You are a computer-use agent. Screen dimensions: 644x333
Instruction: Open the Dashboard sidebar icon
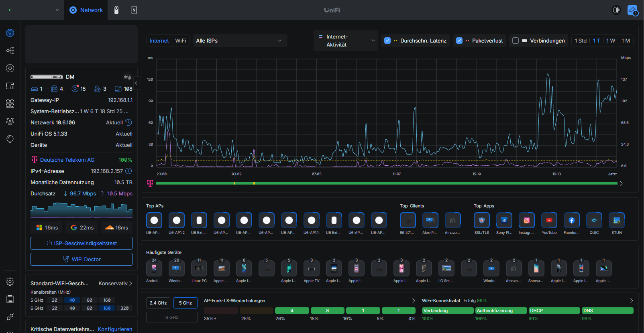(10, 33)
